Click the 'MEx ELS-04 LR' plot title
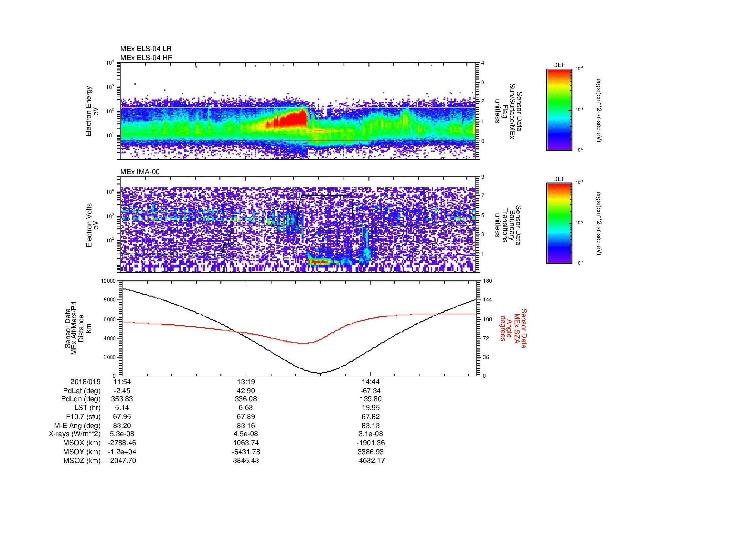 pyautogui.click(x=146, y=49)
